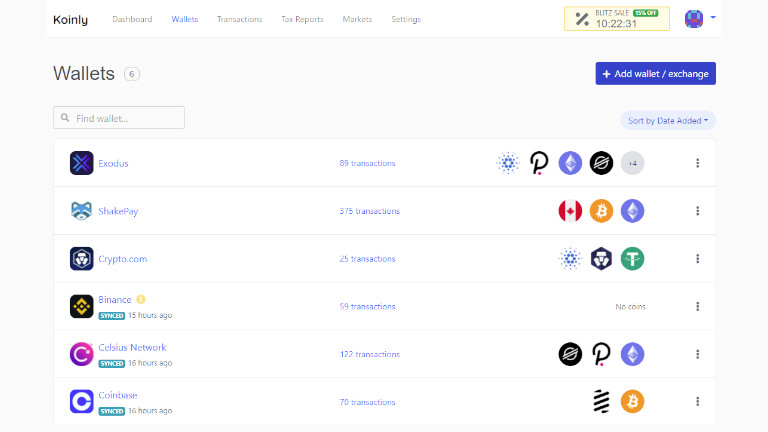Open the ShakePay wallet logo icon

(x=81, y=211)
